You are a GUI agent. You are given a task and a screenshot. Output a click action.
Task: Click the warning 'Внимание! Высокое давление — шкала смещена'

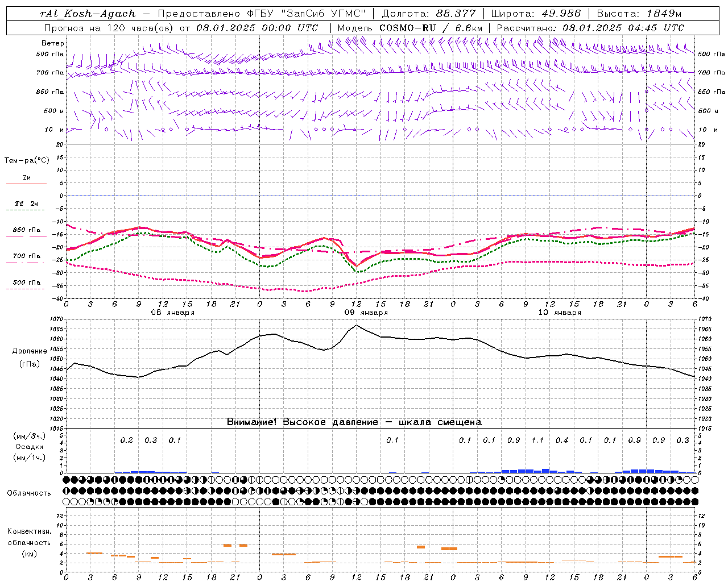click(x=354, y=422)
